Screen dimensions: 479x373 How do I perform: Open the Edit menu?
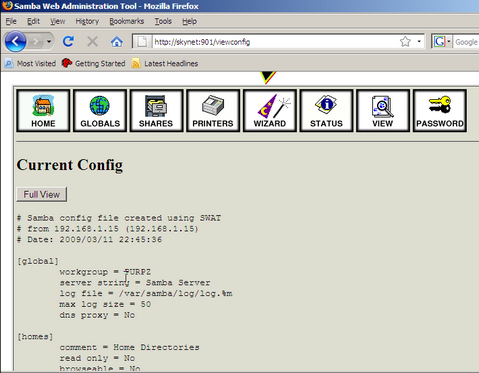33,21
